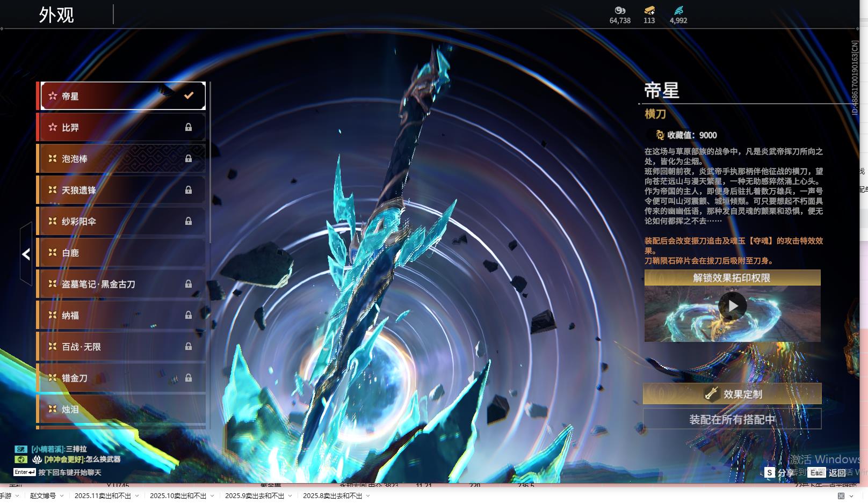This screenshot has width=868, height=504.
Task: Play the 帝星 effect preview video
Action: [x=733, y=306]
